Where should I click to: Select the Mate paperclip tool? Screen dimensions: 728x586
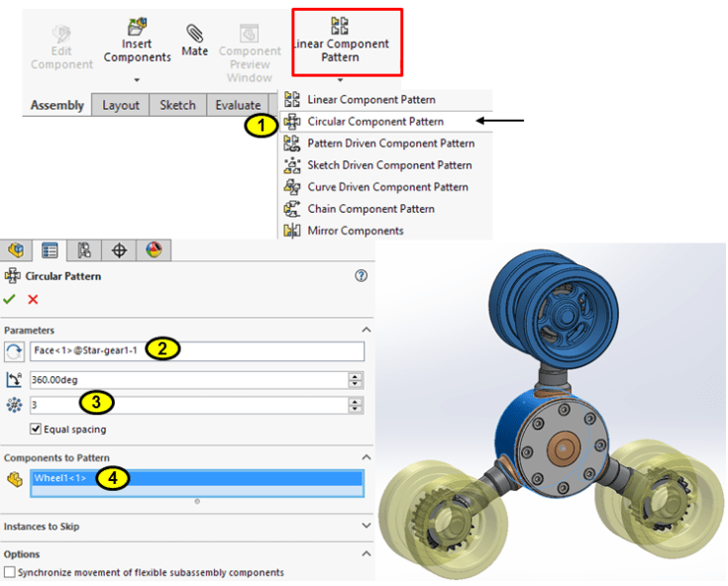click(194, 40)
